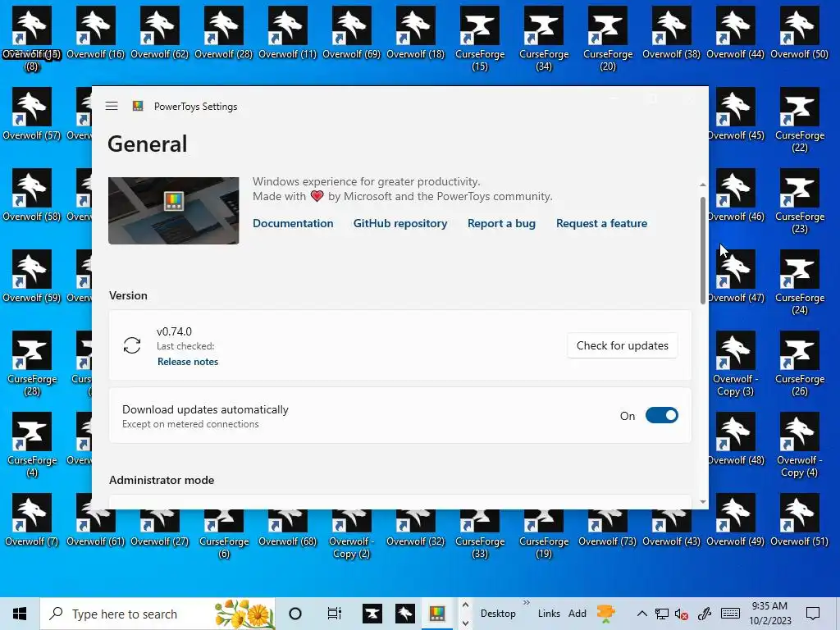
Task: Open the Windows Start menu
Action: coord(20,614)
